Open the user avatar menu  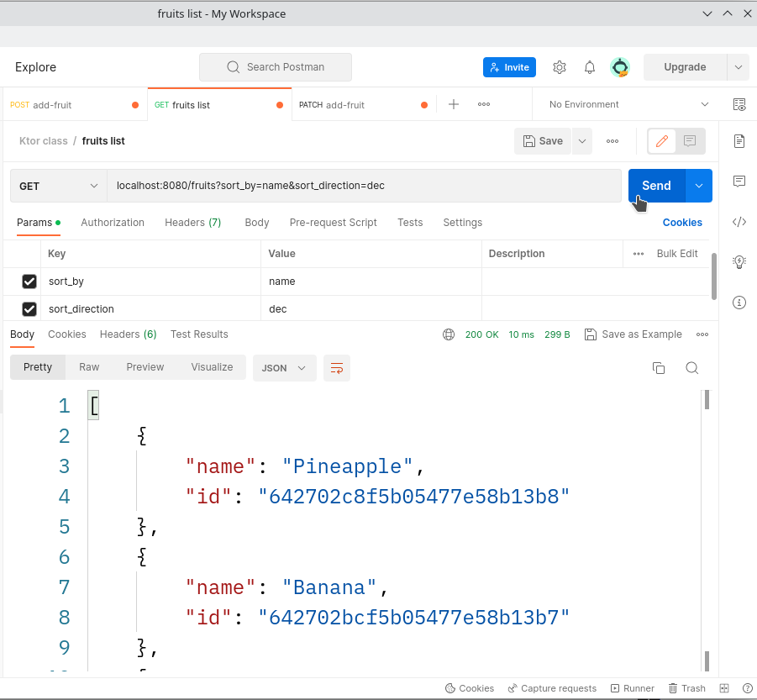point(620,67)
